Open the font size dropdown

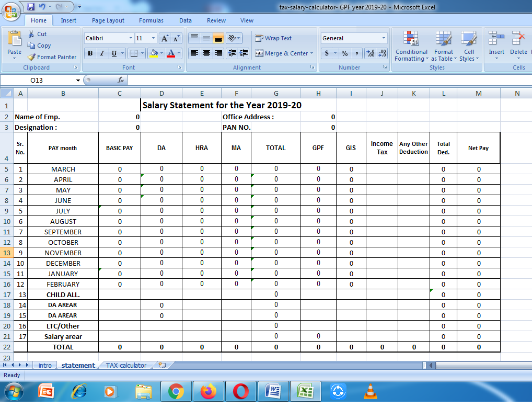click(152, 38)
